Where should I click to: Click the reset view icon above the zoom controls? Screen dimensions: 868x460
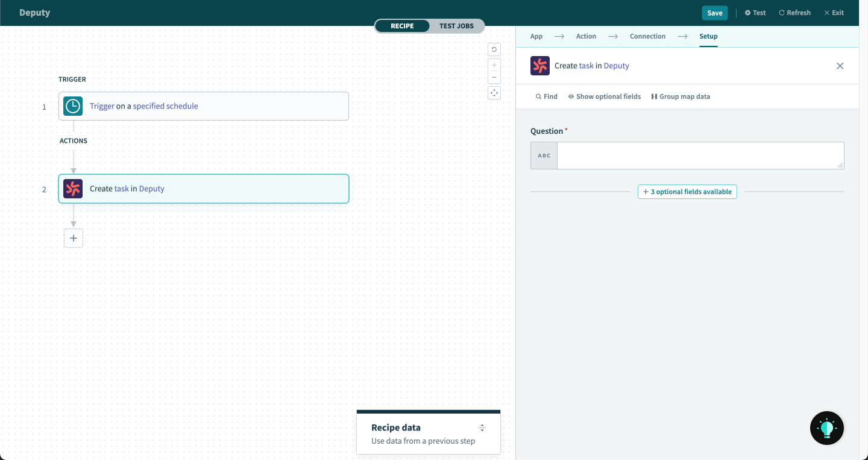pos(494,49)
